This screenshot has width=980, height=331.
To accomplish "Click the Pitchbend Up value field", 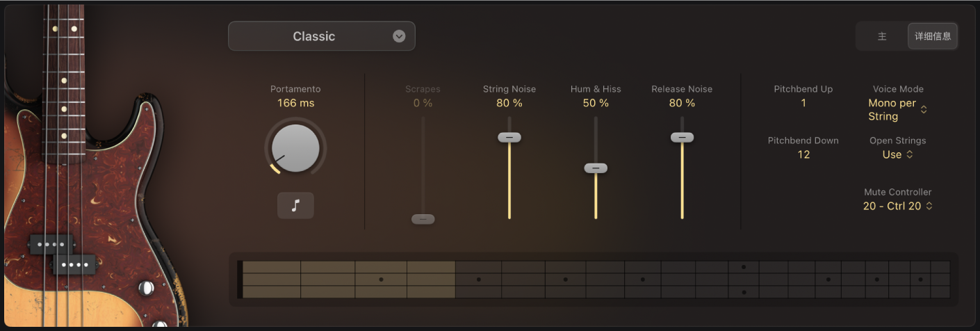I will click(803, 103).
